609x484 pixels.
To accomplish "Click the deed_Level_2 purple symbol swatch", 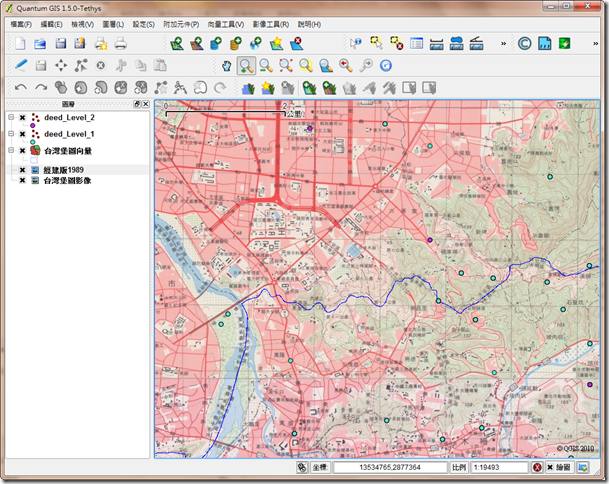I will click(33, 125).
